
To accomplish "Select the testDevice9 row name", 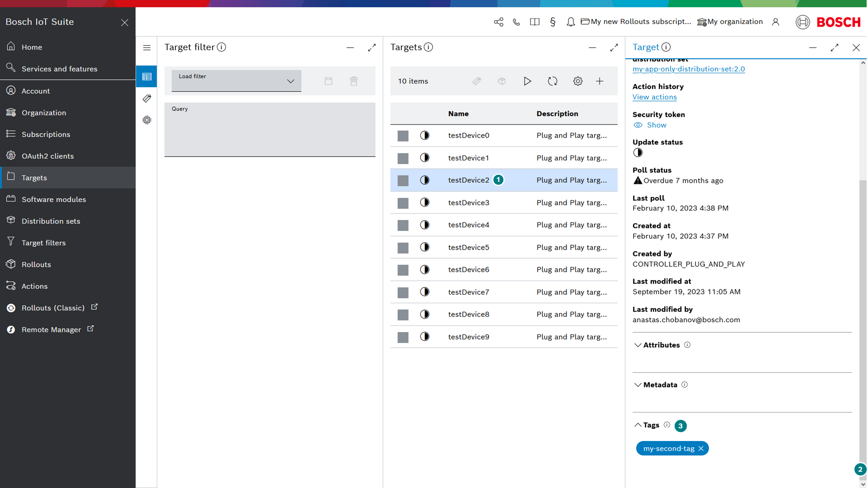I will point(469,337).
